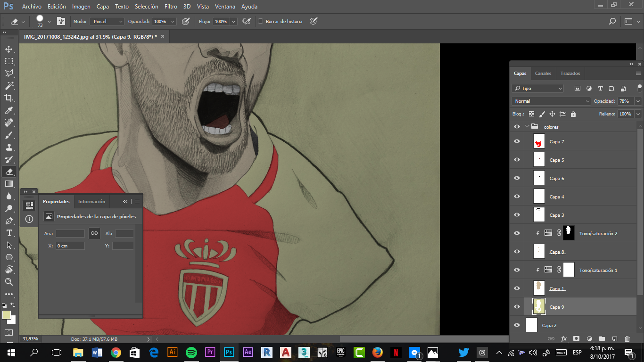The image size is (644, 362).
Task: Open the layer filter Tipo dropdown
Action: pos(537,89)
